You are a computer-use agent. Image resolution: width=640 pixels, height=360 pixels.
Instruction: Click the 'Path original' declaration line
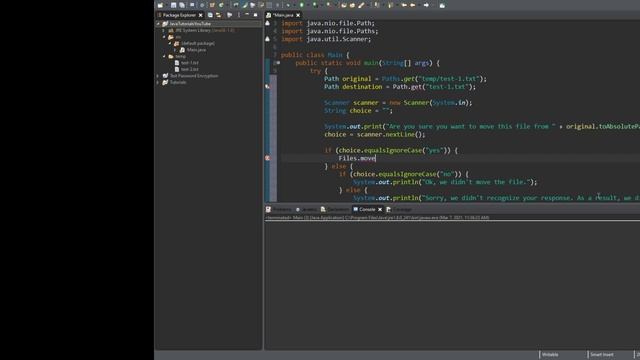(405, 79)
